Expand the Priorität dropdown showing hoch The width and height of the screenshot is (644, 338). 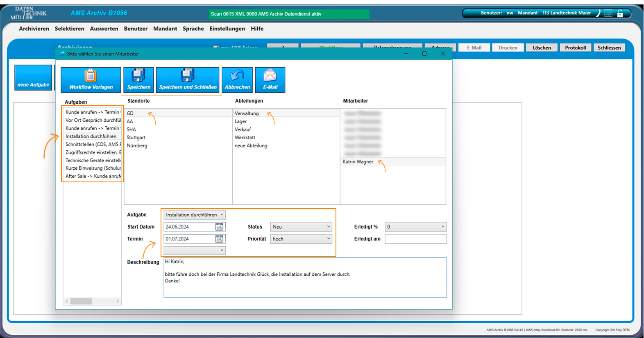click(301, 239)
